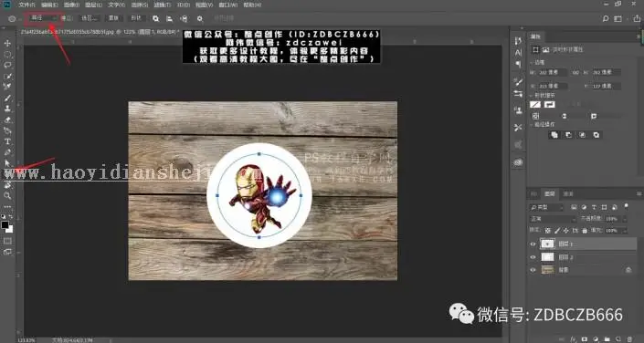Select the Quick Selection tool
The width and height of the screenshot is (644, 343).
[x=7, y=77]
